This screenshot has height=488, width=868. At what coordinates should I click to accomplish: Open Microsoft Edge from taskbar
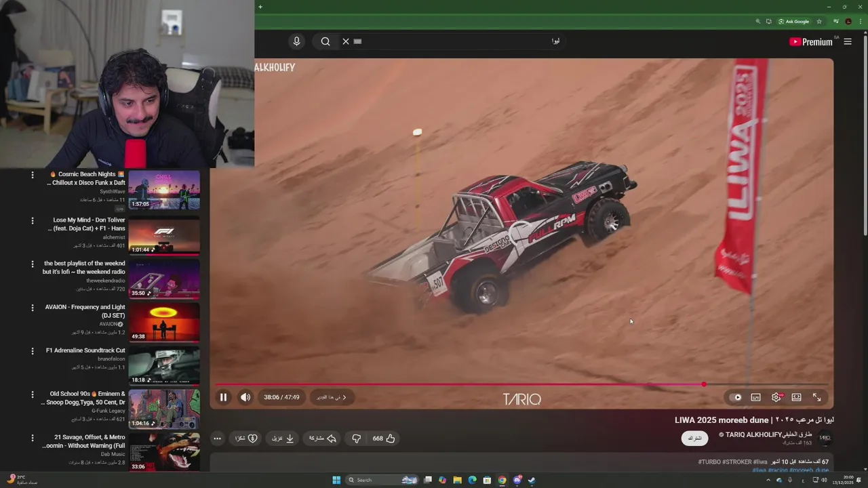[472, 480]
